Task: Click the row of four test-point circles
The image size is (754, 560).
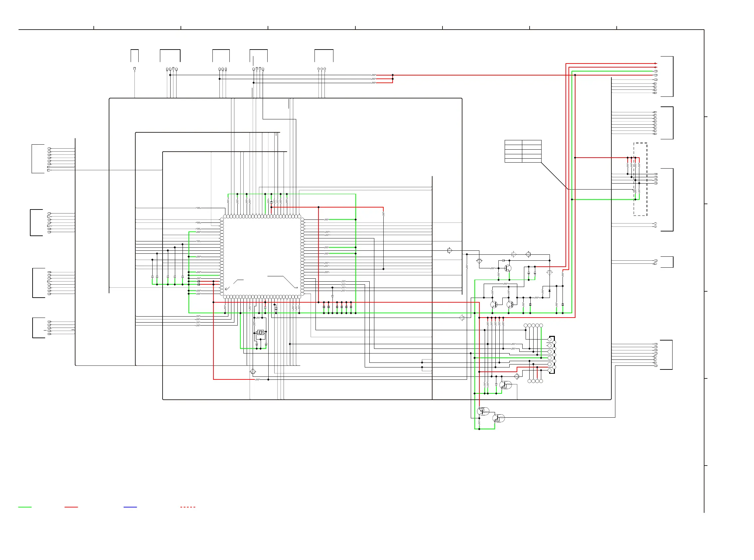Action: point(535,381)
